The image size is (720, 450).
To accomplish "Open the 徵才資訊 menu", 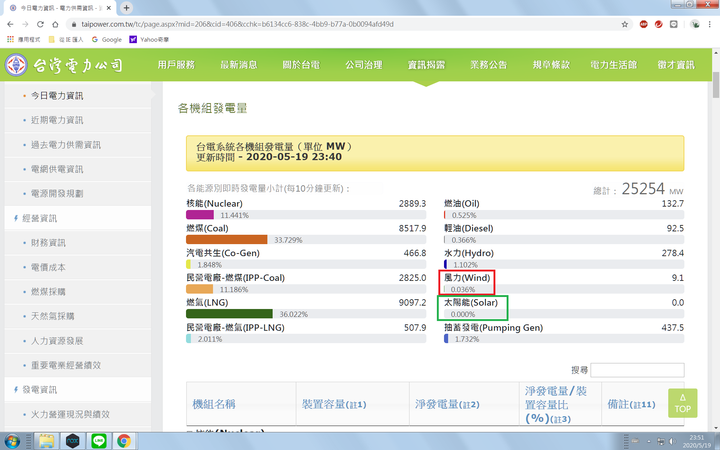I will [676, 65].
